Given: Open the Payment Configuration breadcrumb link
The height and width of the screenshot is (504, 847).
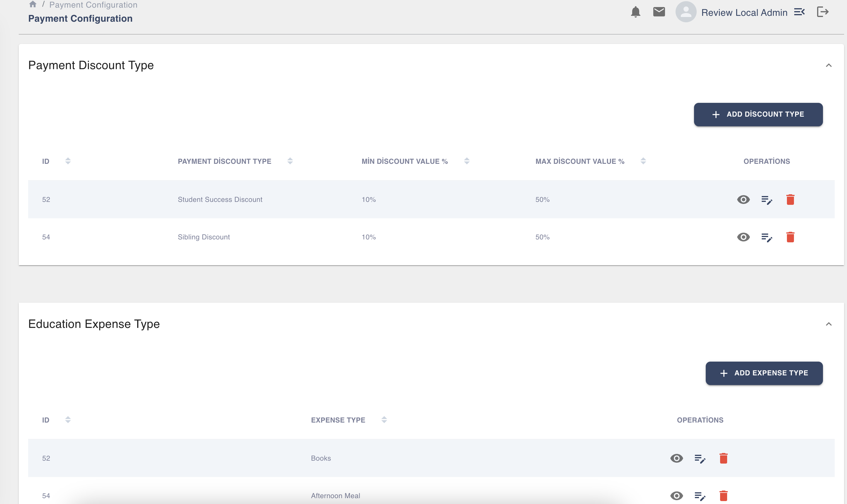Looking at the screenshot, I should point(93,4).
